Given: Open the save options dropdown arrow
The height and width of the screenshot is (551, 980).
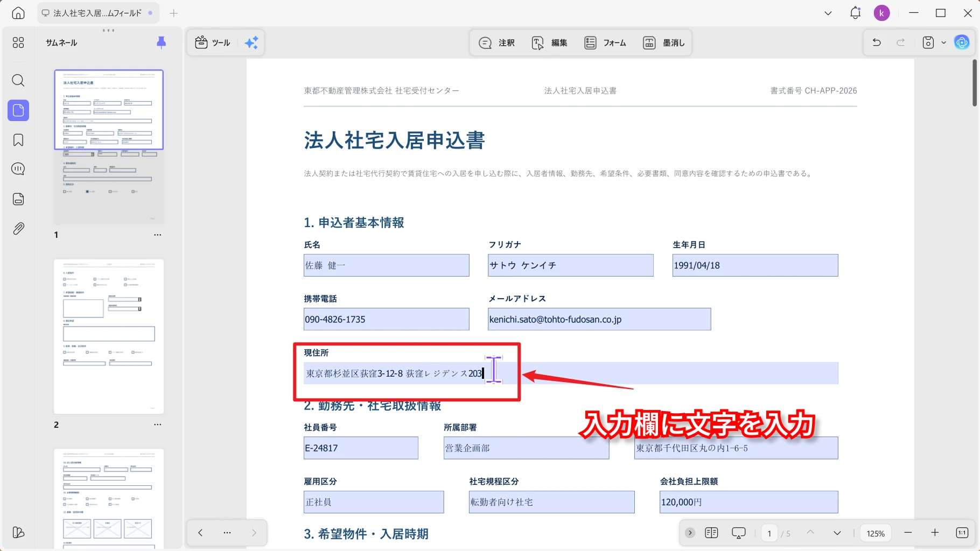Looking at the screenshot, I should [943, 43].
